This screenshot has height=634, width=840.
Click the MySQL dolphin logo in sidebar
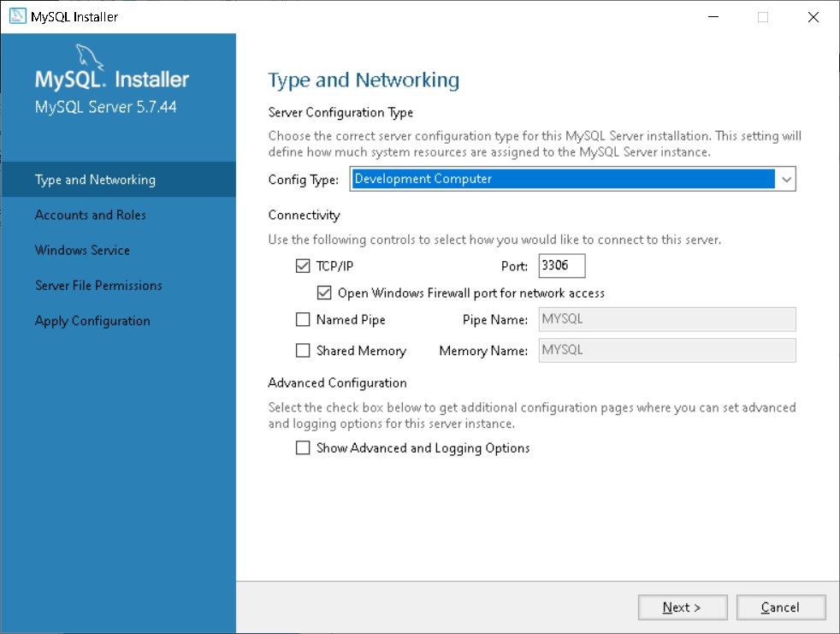(89, 56)
